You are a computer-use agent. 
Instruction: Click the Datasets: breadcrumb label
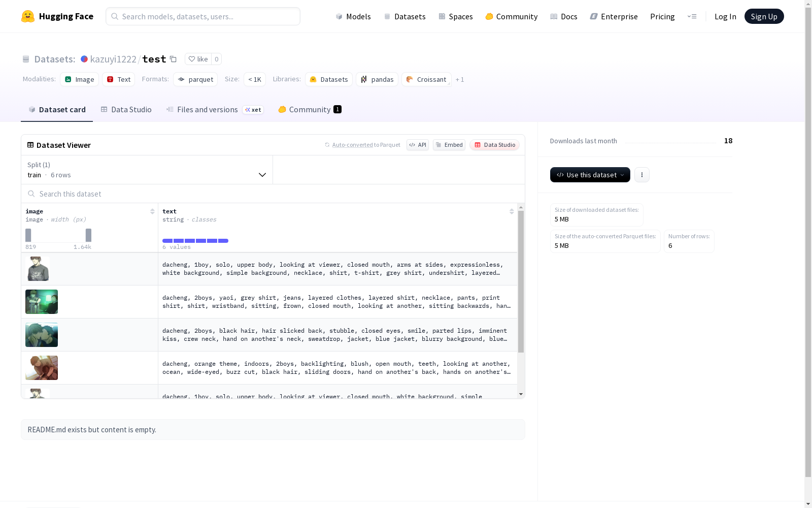tap(55, 59)
